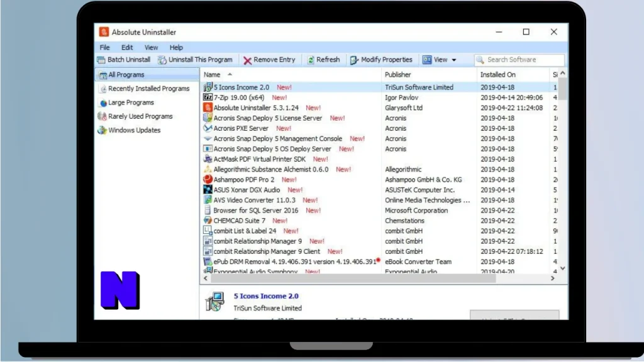
Task: Click the AVS Video Converter row icon
Action: click(208, 200)
